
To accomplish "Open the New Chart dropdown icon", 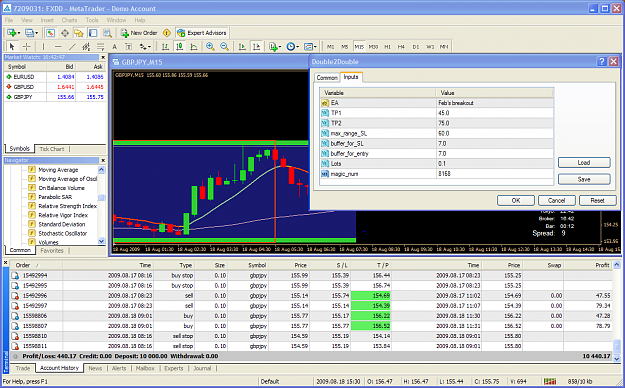I will [13, 33].
